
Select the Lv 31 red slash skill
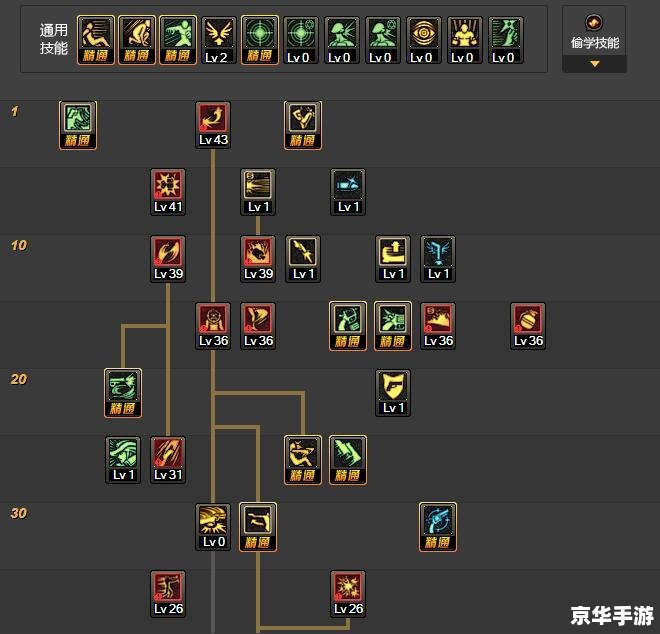(x=168, y=460)
